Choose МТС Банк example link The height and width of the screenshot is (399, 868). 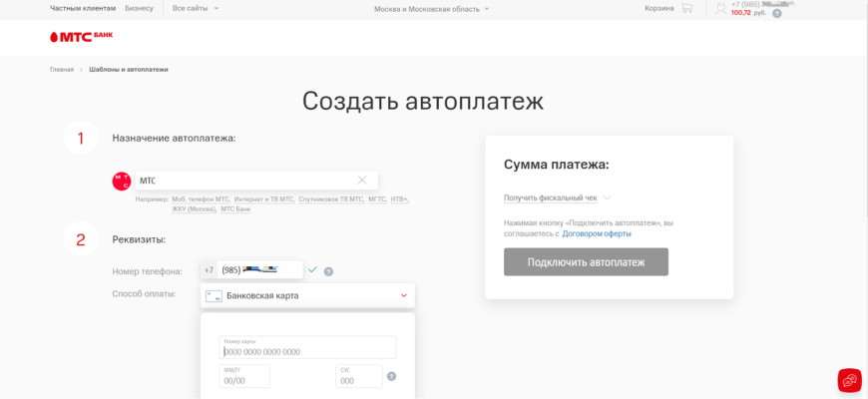pyautogui.click(x=235, y=209)
